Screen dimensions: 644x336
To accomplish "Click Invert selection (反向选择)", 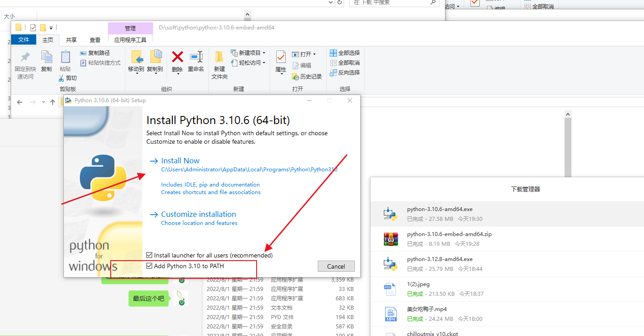I will click(345, 73).
